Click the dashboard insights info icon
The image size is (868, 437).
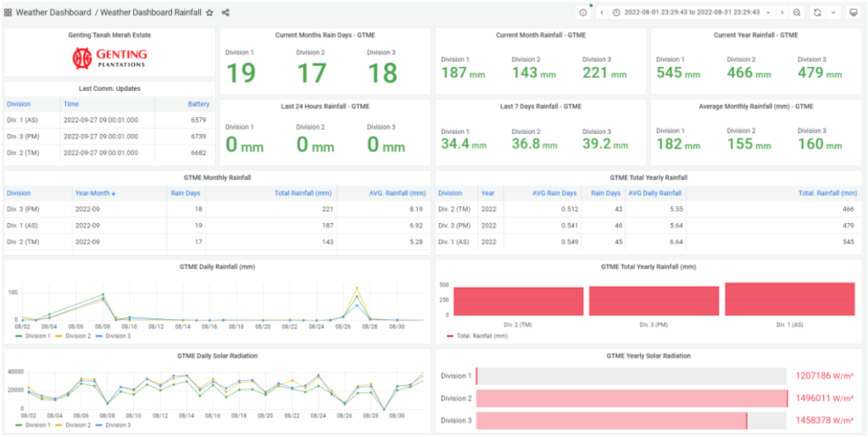pyautogui.click(x=583, y=13)
